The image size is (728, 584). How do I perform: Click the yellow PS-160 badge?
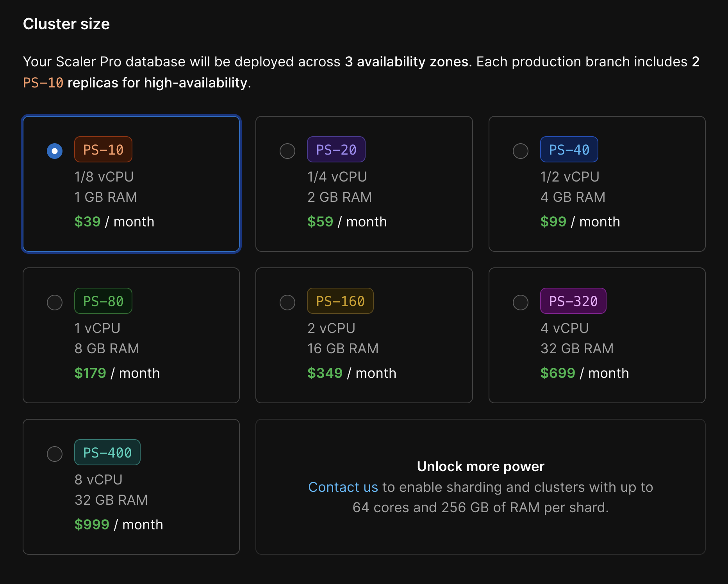[x=340, y=301]
